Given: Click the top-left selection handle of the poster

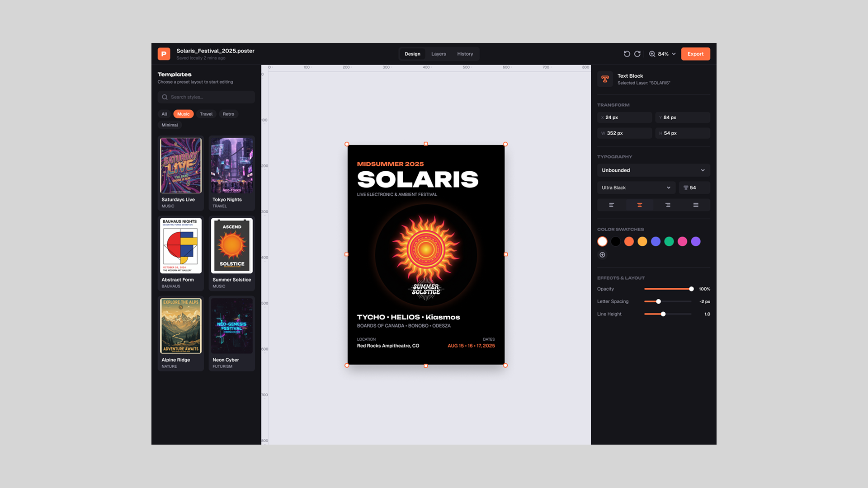Looking at the screenshot, I should [347, 144].
